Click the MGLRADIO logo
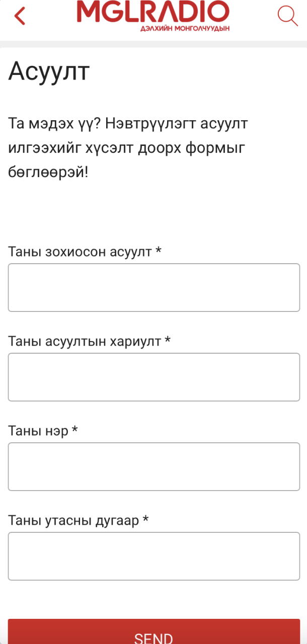307x644 pixels. pyautogui.click(x=153, y=12)
